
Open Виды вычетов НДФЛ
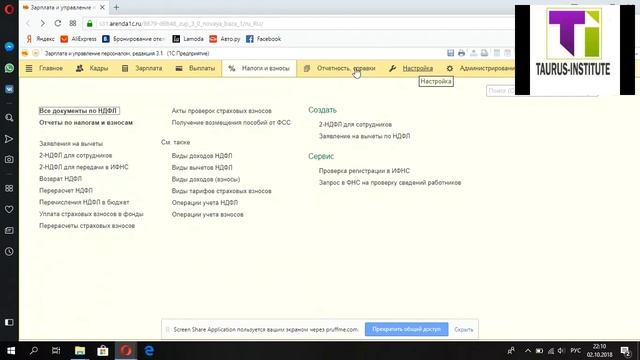[202, 167]
